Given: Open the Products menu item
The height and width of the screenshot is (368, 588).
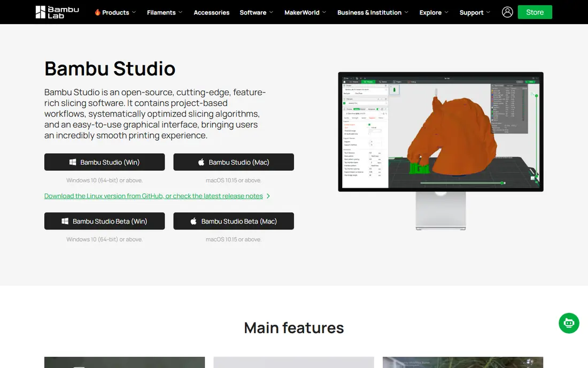Looking at the screenshot, I should pyautogui.click(x=115, y=12).
